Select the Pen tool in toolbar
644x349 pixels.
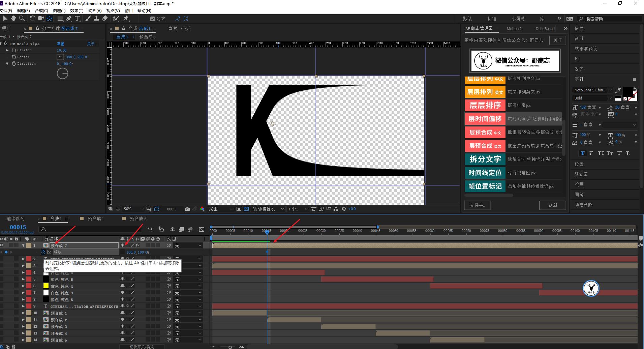[x=69, y=19]
